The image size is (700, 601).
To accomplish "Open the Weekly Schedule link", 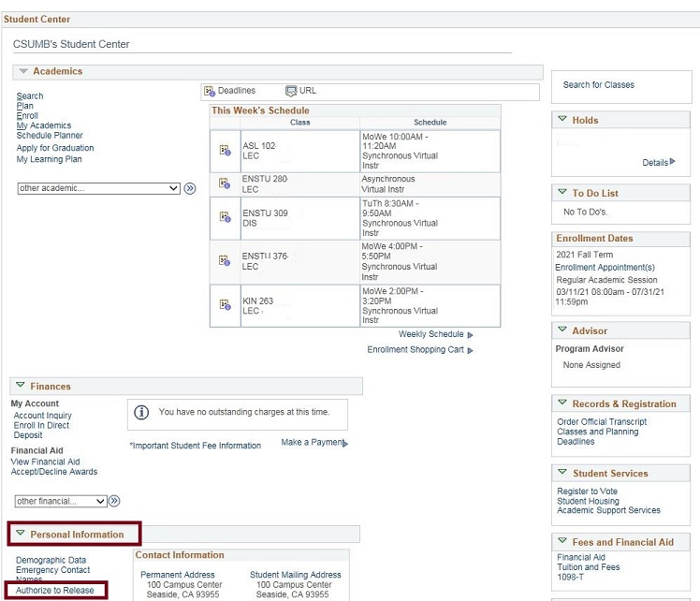I will click(430, 334).
